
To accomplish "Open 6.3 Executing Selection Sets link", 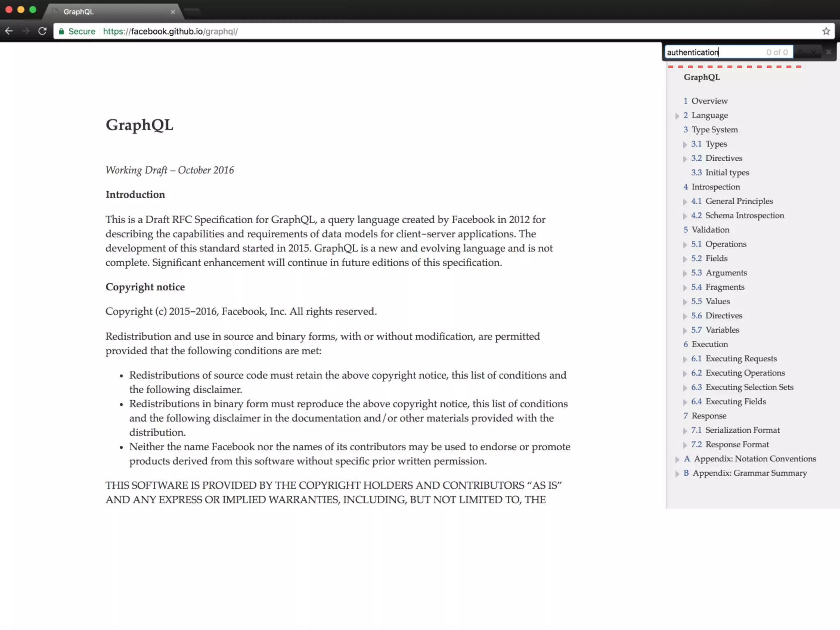I will [x=749, y=387].
